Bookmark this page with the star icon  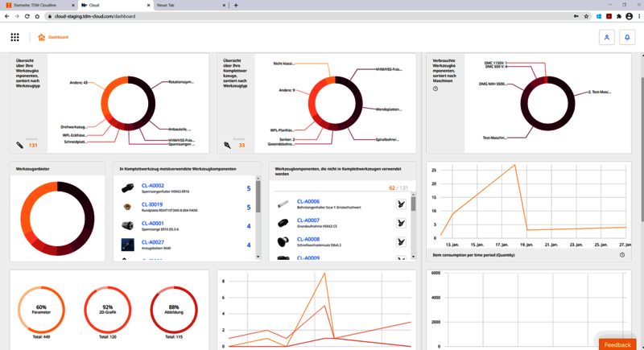tap(586, 16)
